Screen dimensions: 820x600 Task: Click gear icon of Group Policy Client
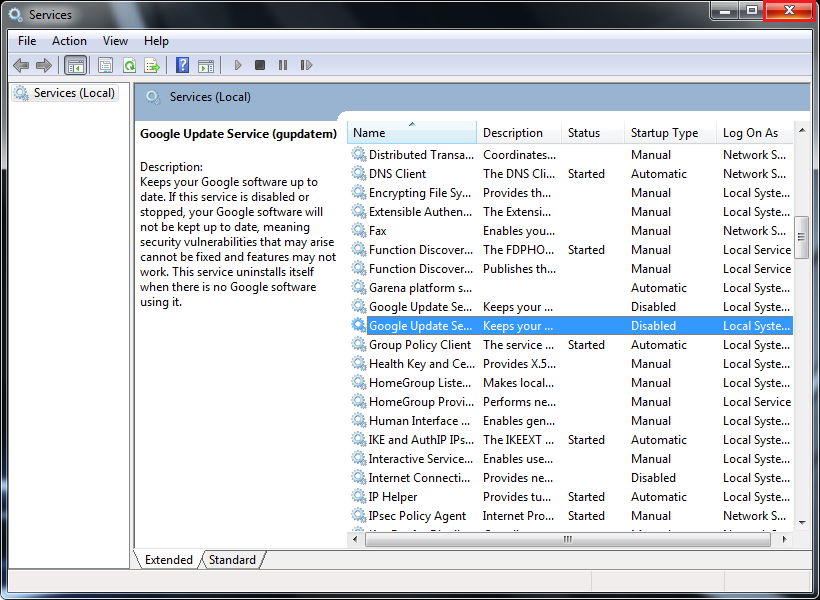359,345
